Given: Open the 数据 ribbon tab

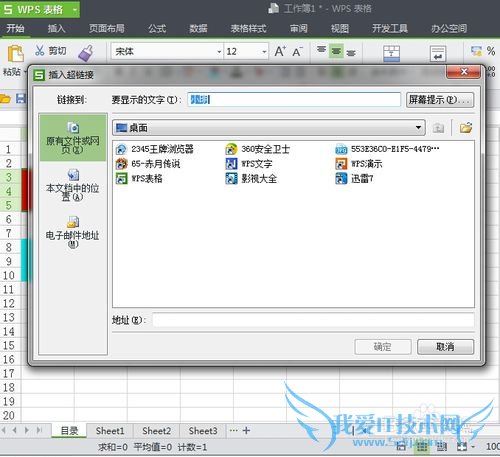Looking at the screenshot, I should pos(198,28).
